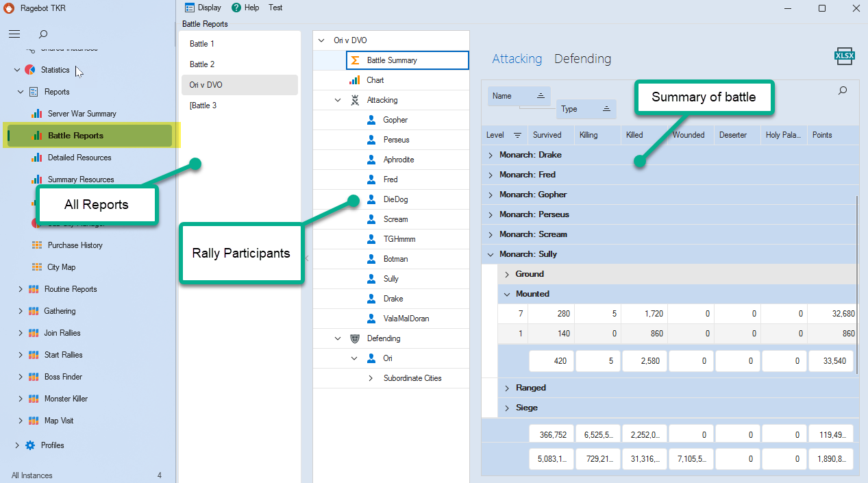This screenshot has width=868, height=483.
Task: Click the search icon in summary grid
Action: pos(843,90)
